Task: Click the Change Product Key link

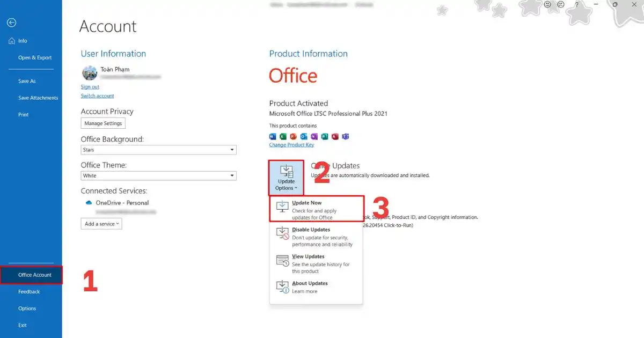Action: (x=292, y=145)
